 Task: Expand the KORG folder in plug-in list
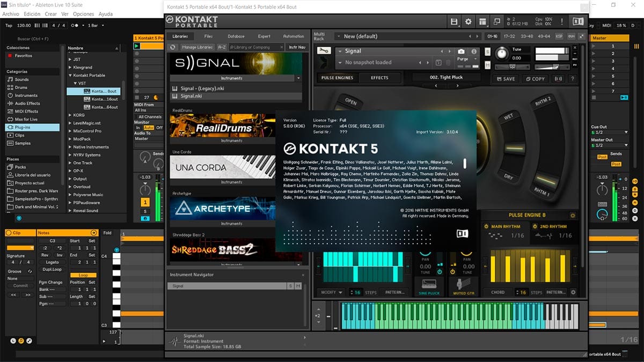point(70,115)
